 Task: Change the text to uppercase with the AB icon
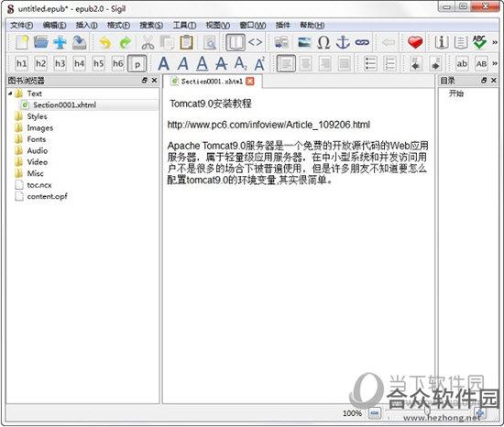[x=481, y=63]
